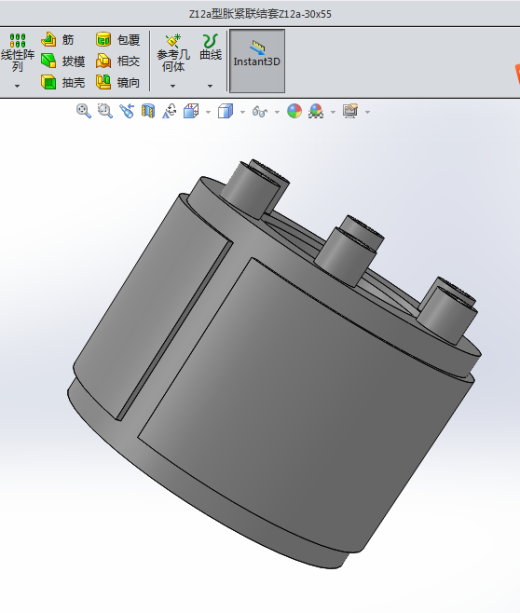This screenshot has width=520, height=613.
Task: Expand the Reference Geometry (参考几何体) dropdown
Action: pyautogui.click(x=173, y=86)
